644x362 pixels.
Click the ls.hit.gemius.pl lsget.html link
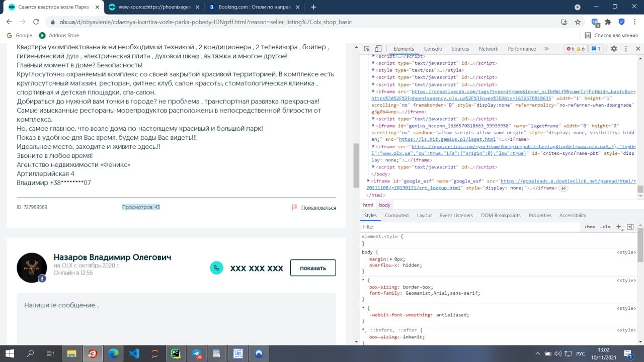[x=447, y=139]
